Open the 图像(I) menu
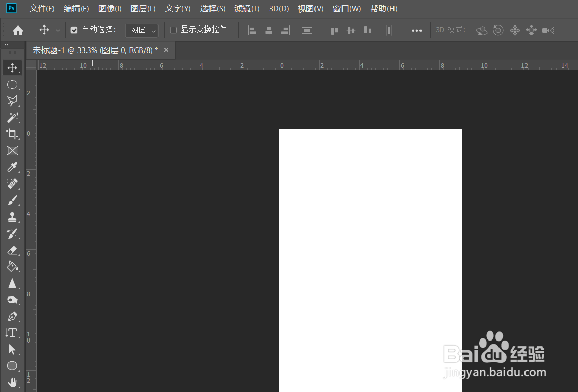 click(x=110, y=9)
